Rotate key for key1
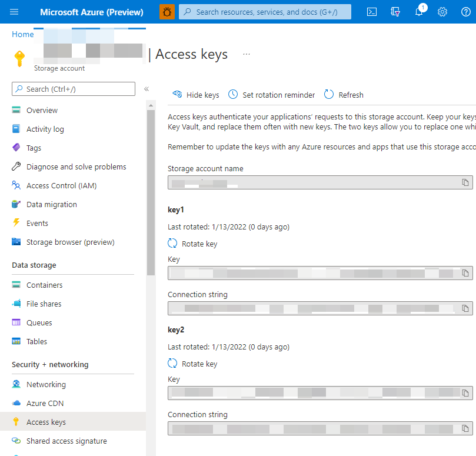Viewport: 476px width, 456px height. (192, 244)
